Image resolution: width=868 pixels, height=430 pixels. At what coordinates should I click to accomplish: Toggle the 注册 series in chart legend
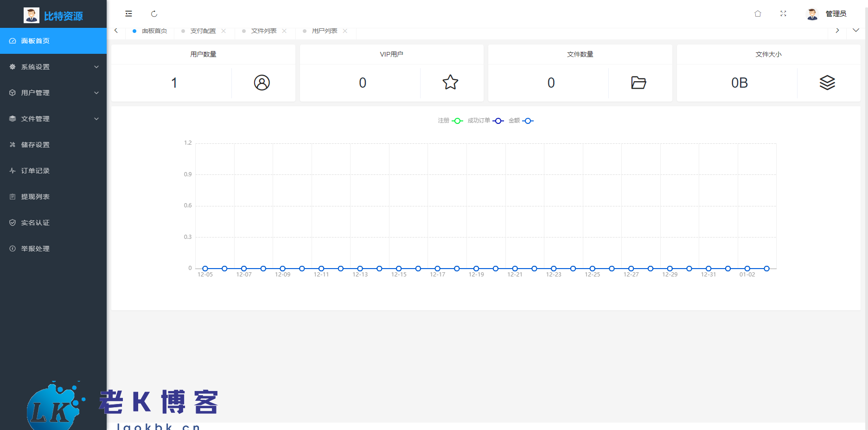(450, 121)
